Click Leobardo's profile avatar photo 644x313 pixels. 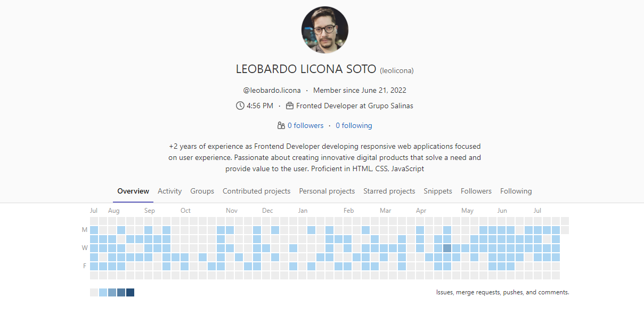coord(324,30)
